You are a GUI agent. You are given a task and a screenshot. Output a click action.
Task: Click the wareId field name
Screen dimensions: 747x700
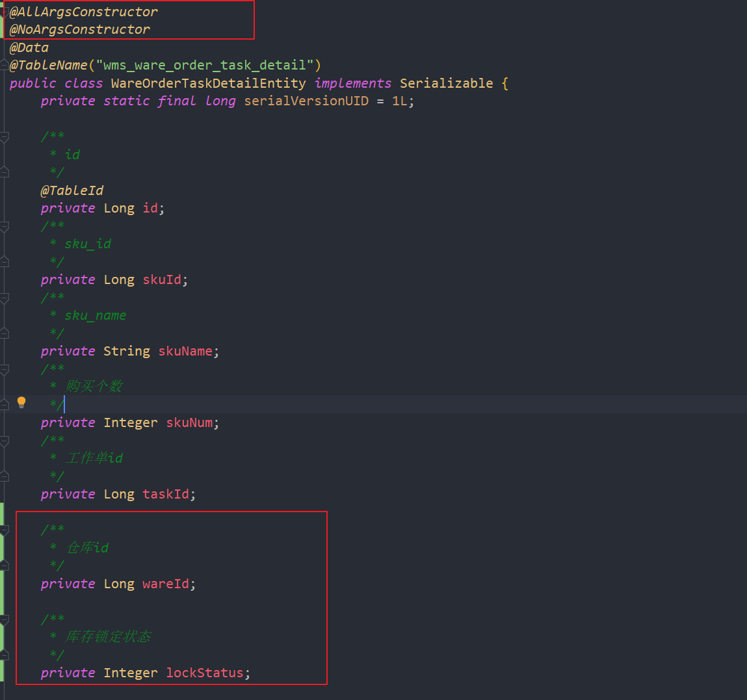pos(166,584)
